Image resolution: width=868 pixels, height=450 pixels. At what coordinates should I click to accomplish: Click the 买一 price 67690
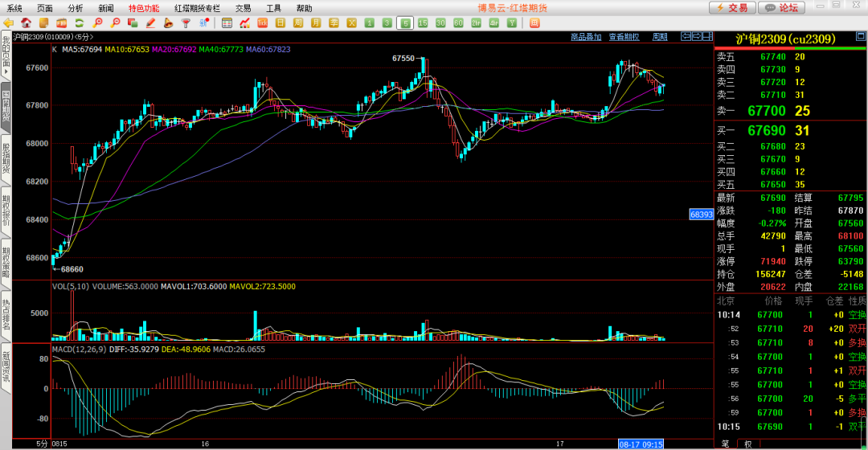[767, 131]
